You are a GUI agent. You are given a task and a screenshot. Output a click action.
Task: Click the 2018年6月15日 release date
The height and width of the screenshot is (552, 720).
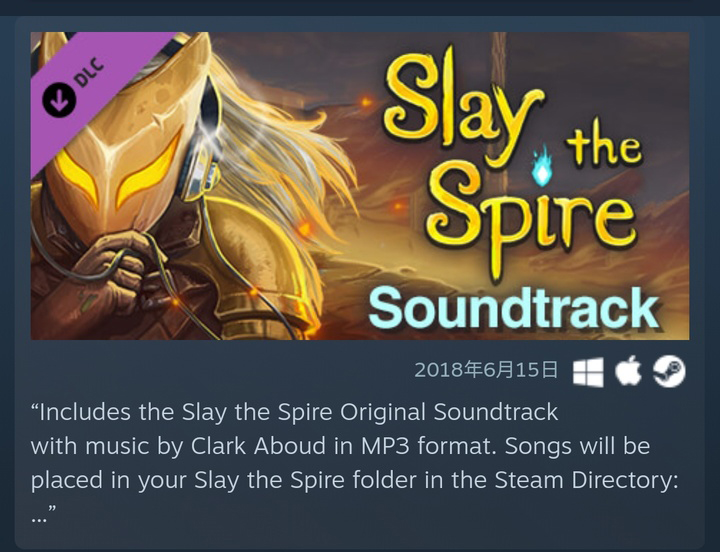point(487,370)
